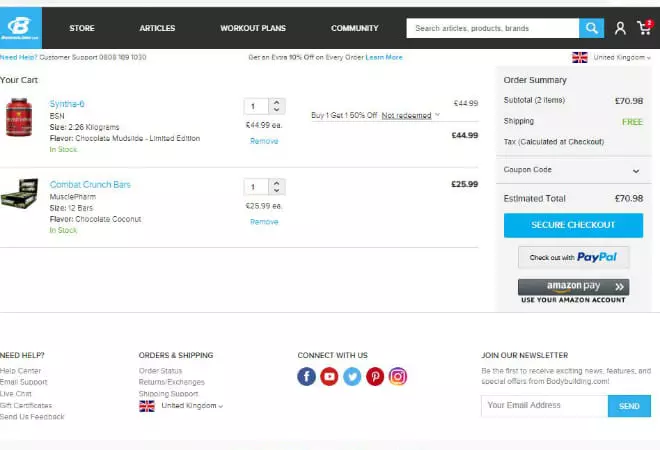Screen dimensions: 660x450
Task: Open the Help Center footer link
Action: click(20, 371)
